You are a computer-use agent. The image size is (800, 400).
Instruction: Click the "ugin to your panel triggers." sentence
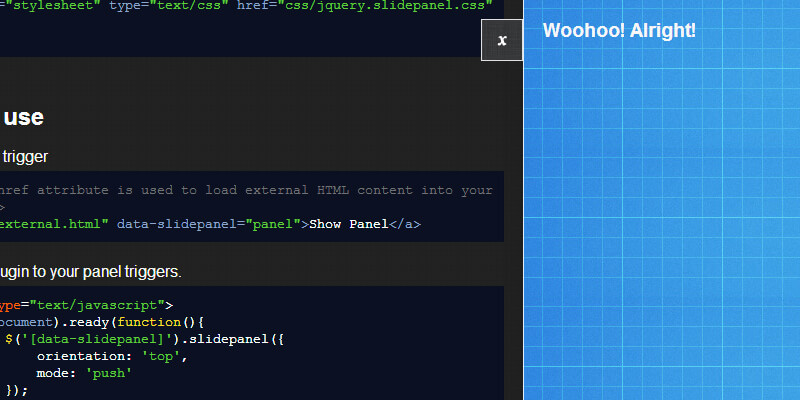pyautogui.click(x=90, y=271)
